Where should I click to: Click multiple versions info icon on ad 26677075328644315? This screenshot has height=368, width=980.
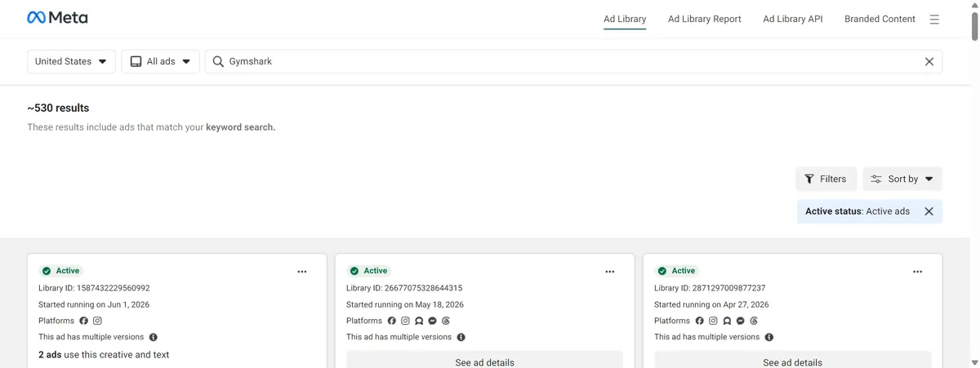coord(461,337)
